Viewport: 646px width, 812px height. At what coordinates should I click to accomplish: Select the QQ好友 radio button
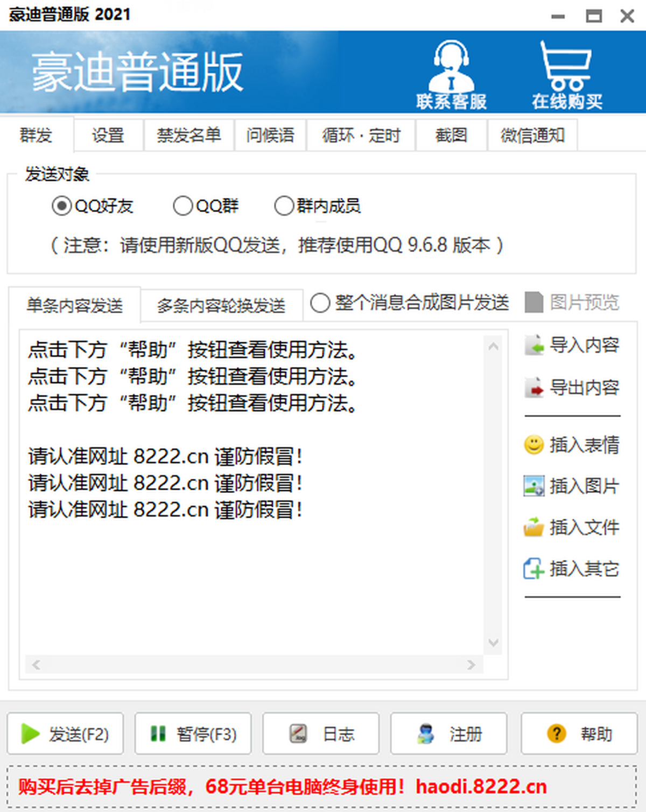(61, 206)
